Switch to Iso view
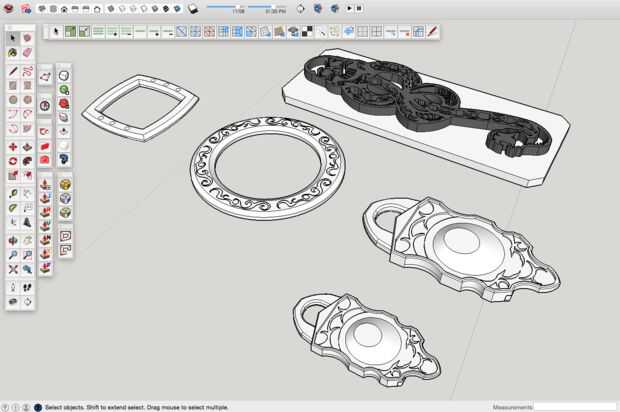Screen dimensions: 620x412 click(x=42, y=8)
